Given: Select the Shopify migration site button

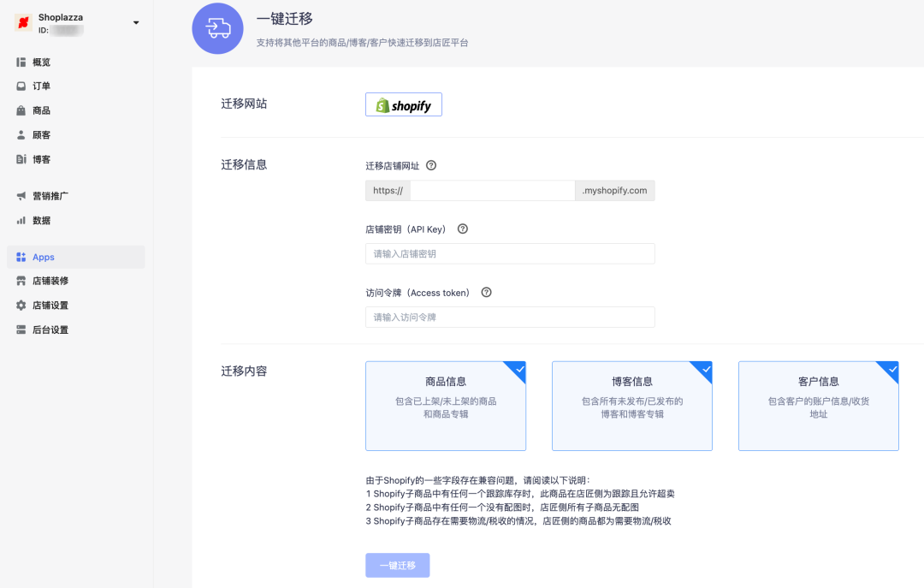Looking at the screenshot, I should [404, 104].
